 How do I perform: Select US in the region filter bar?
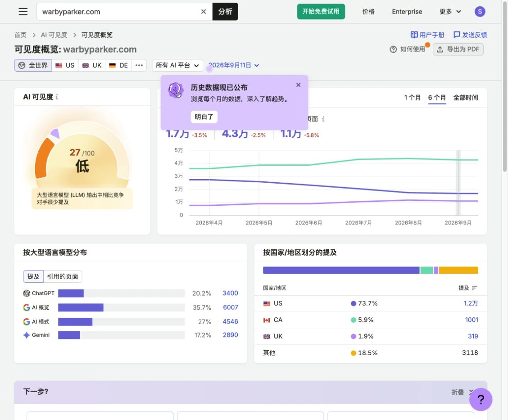(65, 65)
